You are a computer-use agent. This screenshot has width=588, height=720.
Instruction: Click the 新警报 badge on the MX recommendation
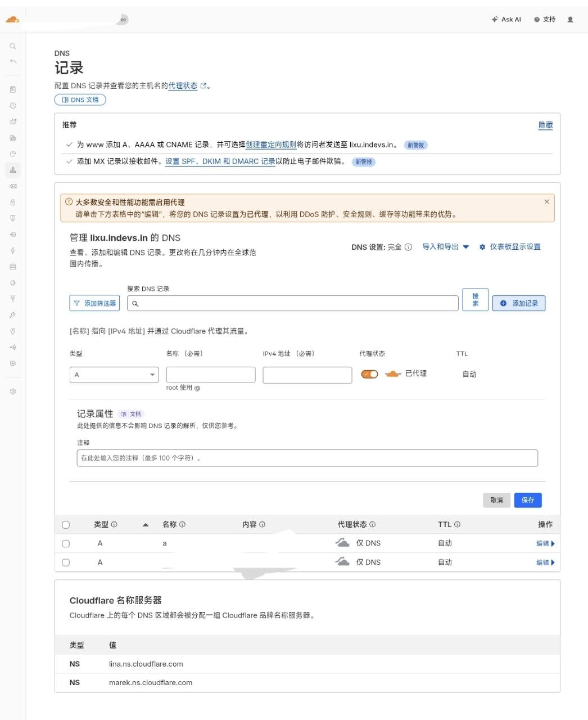point(364,162)
